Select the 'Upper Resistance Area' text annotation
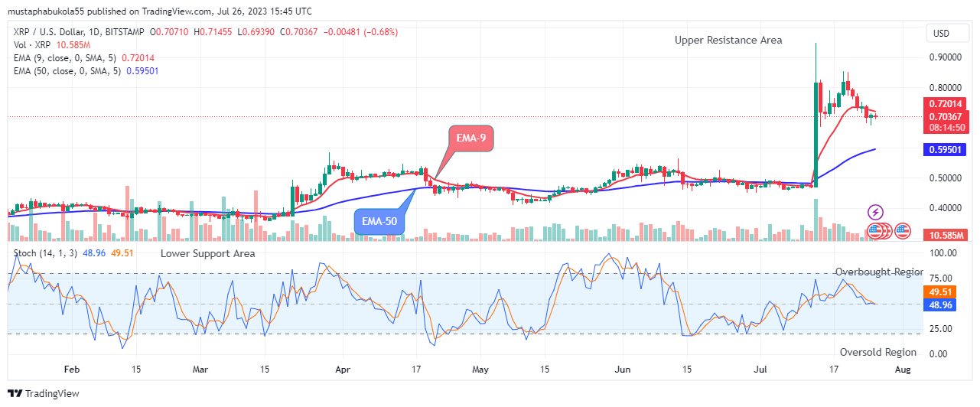The height and width of the screenshot is (407, 980). point(728,40)
